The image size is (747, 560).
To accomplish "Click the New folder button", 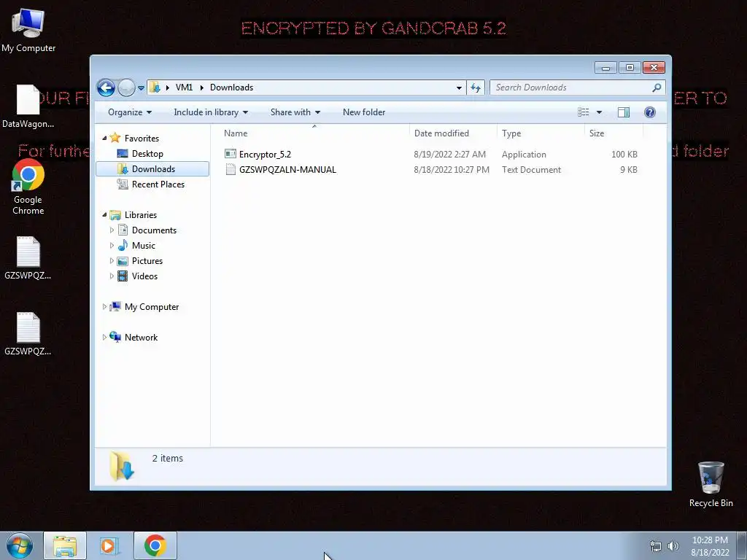I will point(364,112).
